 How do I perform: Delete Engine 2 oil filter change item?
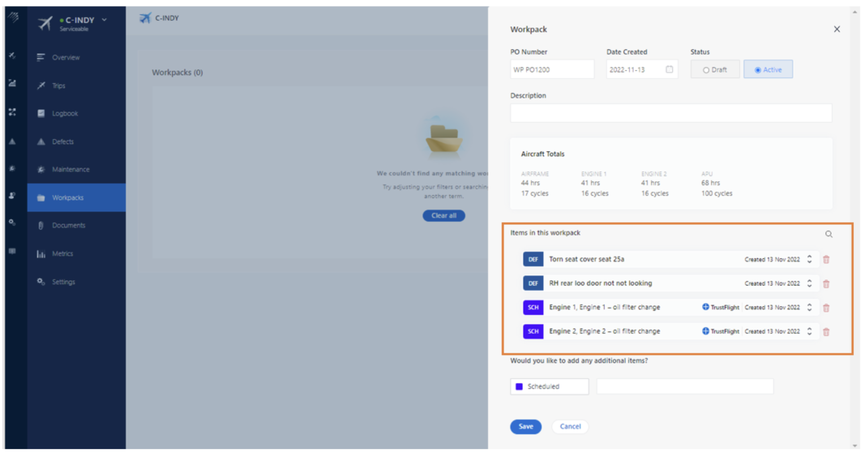pos(826,332)
